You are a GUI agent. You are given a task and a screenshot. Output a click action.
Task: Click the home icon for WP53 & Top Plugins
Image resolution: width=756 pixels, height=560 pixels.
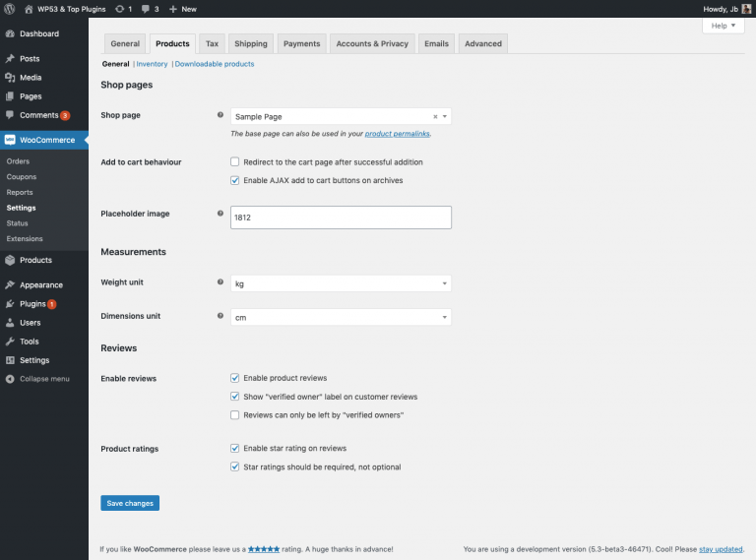[x=29, y=9]
